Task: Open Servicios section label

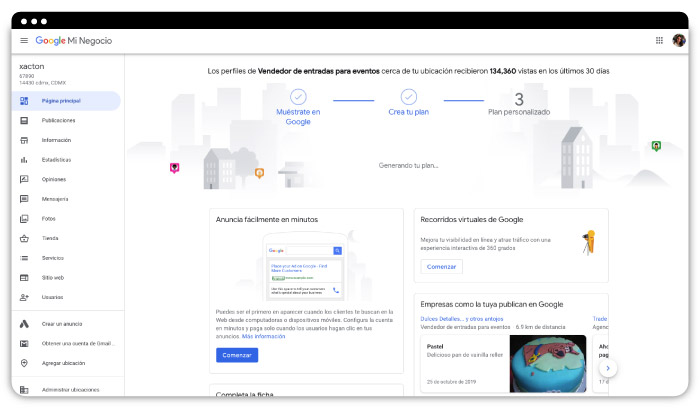Action: click(x=53, y=258)
